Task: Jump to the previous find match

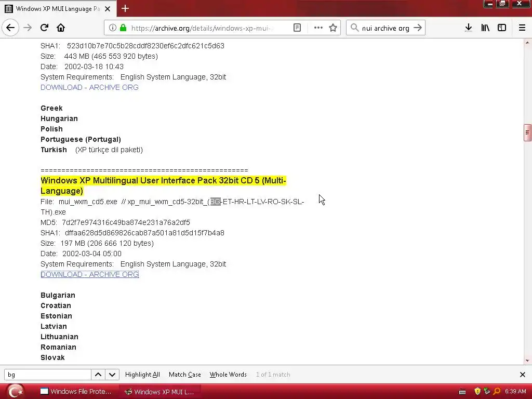Action: pyautogui.click(x=98, y=375)
